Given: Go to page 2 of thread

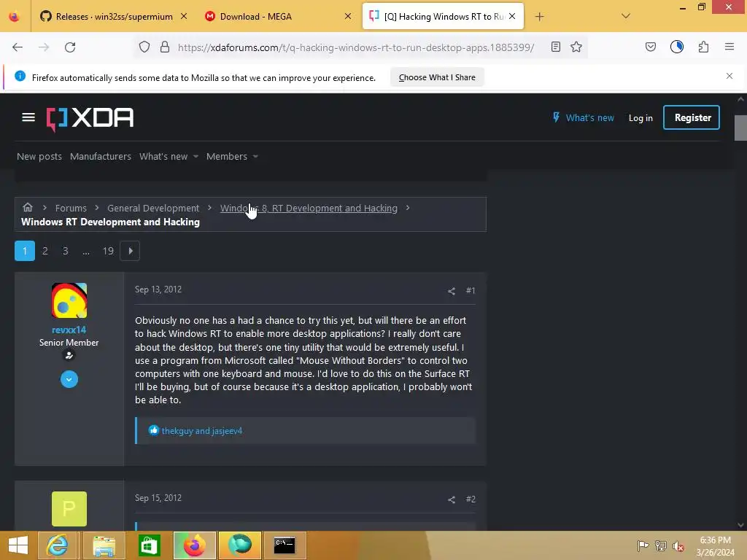Looking at the screenshot, I should pyautogui.click(x=45, y=251).
